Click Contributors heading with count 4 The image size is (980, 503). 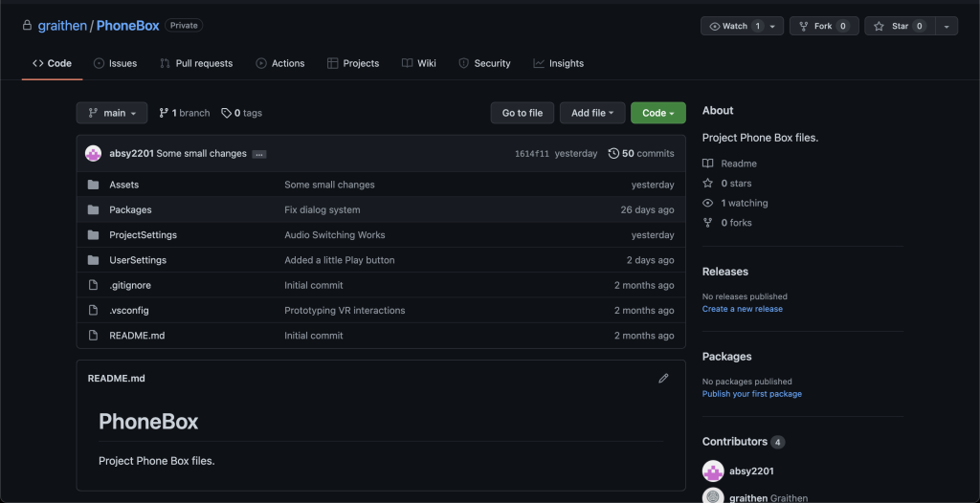(x=743, y=442)
